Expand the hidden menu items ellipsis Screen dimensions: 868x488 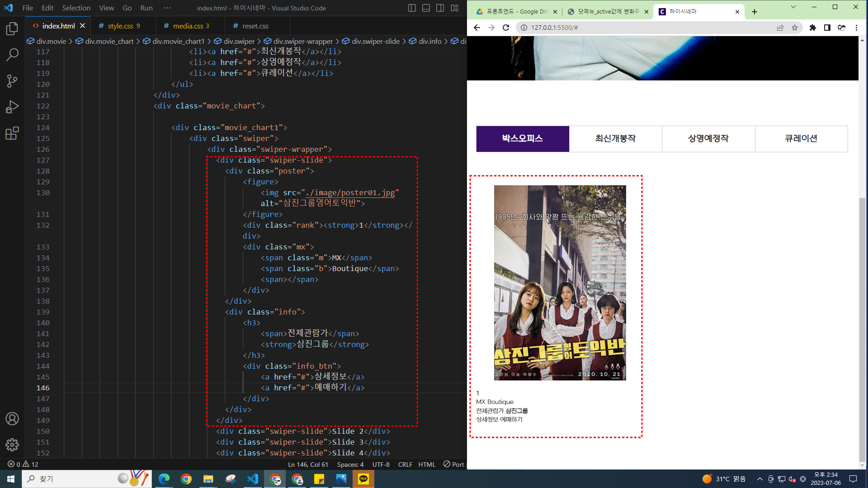pos(167,8)
